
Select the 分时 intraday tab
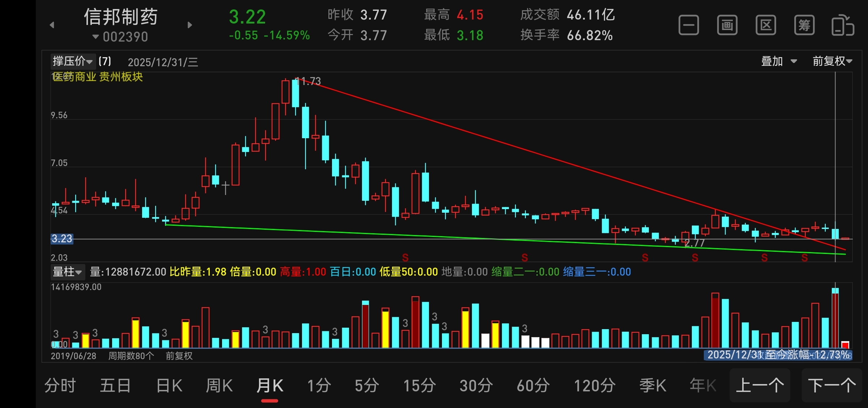(x=60, y=386)
